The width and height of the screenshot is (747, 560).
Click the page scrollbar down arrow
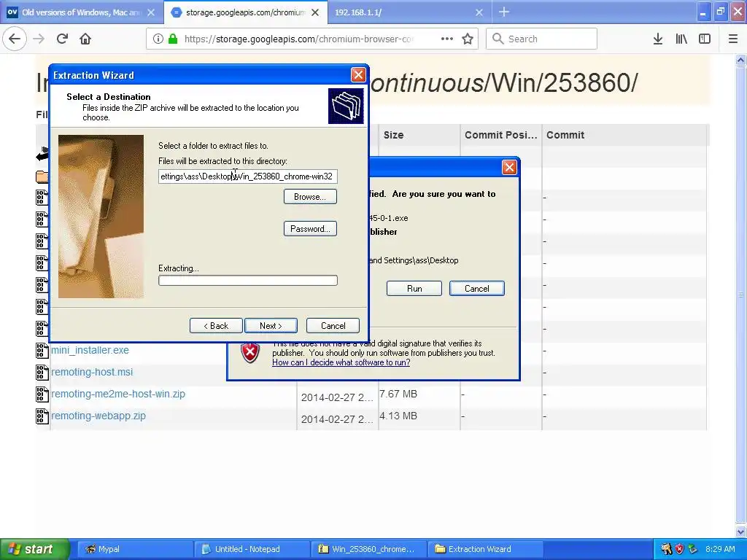point(741,532)
